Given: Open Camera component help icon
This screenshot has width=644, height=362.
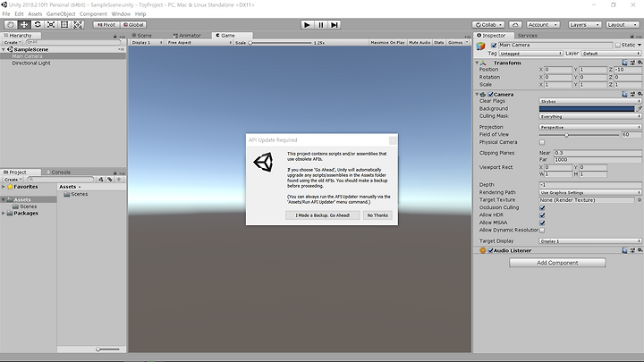Looking at the screenshot, I should tap(624, 95).
